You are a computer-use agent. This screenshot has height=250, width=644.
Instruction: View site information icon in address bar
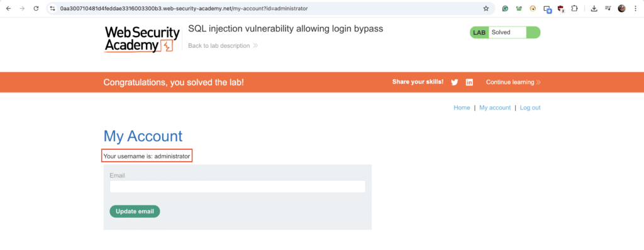(53, 8)
